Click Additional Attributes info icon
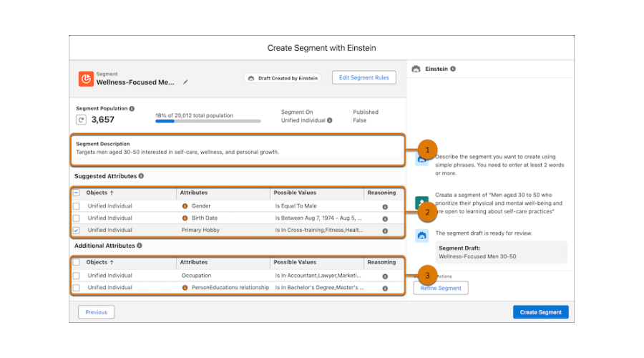 tap(140, 246)
